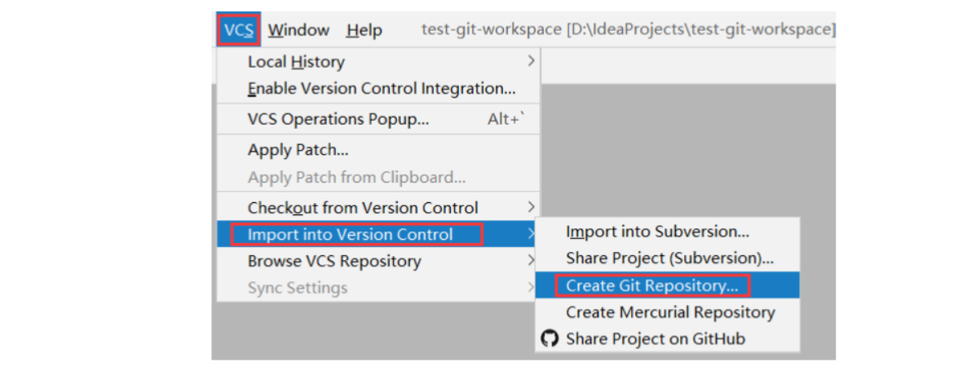Screen dimensions: 980x375
Task: Expand Browse VCS Repository submenu arrow
Action: (531, 261)
